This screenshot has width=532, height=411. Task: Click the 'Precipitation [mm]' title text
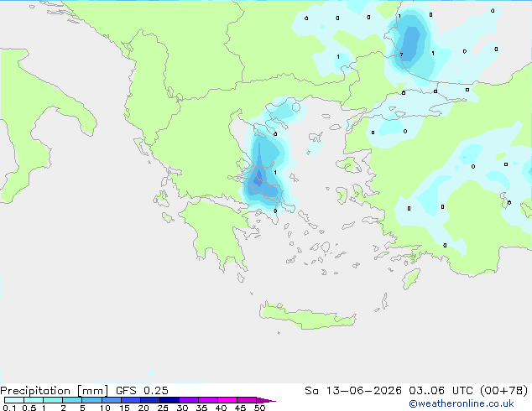click(x=55, y=391)
